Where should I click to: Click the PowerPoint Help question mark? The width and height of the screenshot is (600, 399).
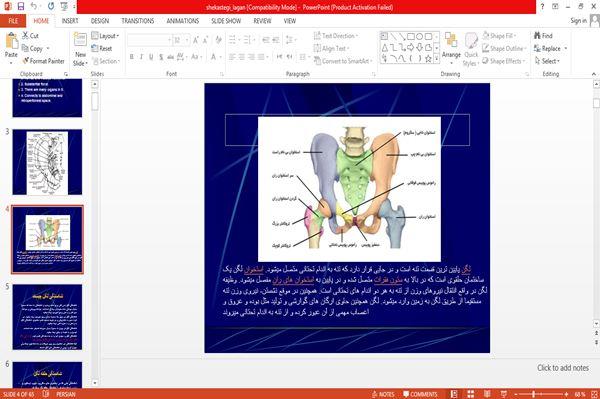pyautogui.click(x=542, y=7)
